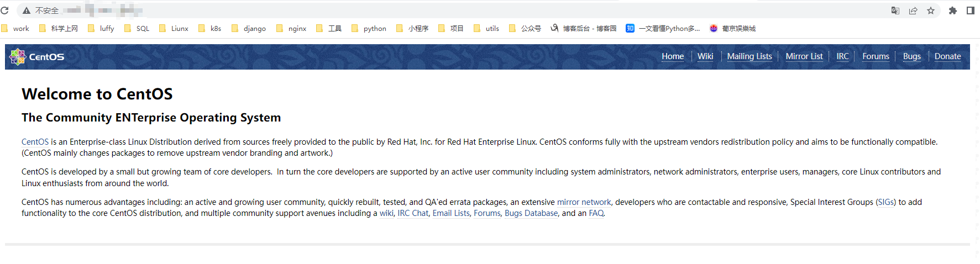Follow the IRC Chat link
980x264 pixels.
point(413,213)
